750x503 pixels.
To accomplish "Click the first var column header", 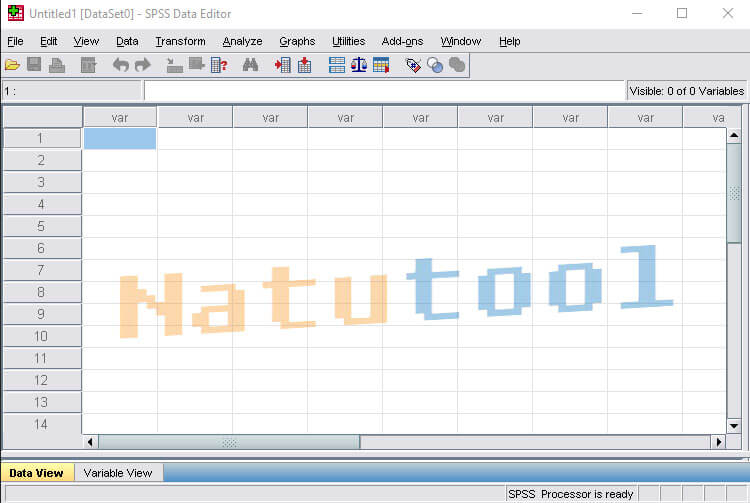I will tap(120, 117).
